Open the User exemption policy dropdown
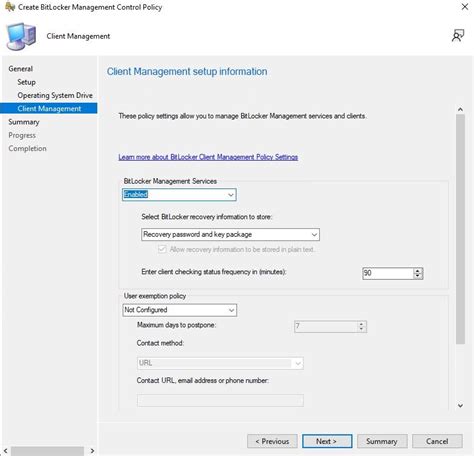The height and width of the screenshot is (456, 474). point(180,310)
